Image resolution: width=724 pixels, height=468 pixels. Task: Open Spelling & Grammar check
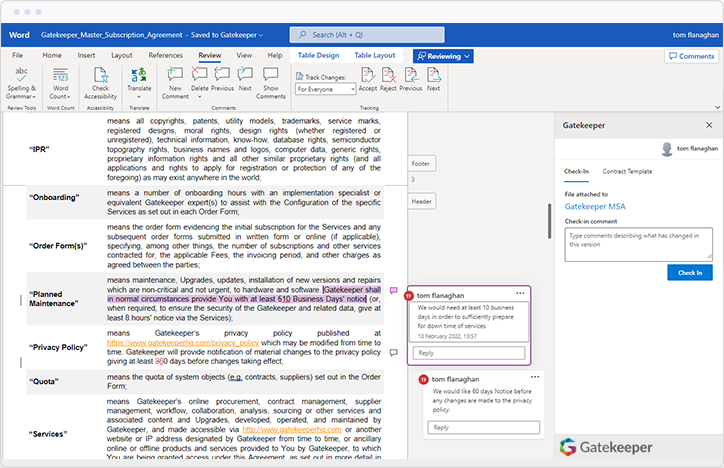(22, 80)
